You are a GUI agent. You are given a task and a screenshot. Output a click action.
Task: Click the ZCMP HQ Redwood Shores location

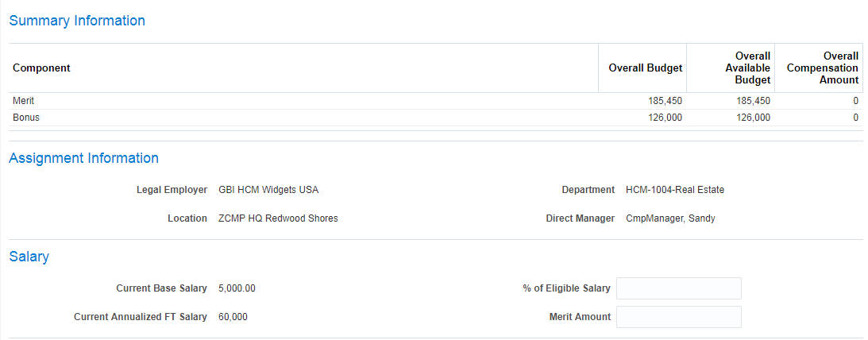point(278,218)
